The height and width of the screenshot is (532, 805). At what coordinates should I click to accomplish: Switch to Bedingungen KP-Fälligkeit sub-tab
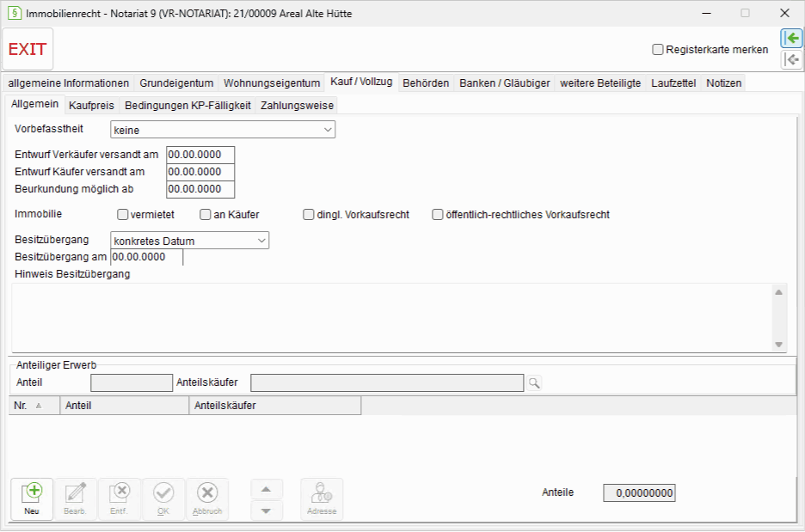click(187, 105)
